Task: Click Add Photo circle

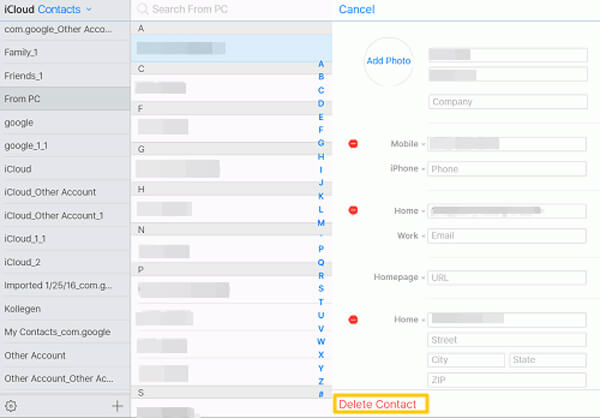Action: 388,61
